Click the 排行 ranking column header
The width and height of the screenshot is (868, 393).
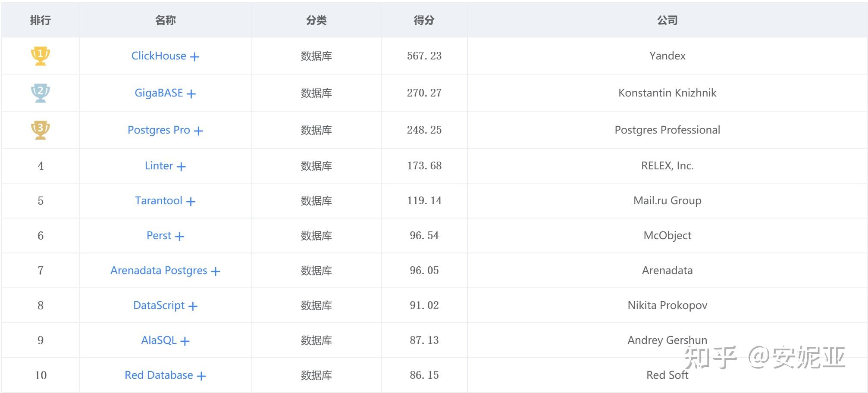coord(41,20)
